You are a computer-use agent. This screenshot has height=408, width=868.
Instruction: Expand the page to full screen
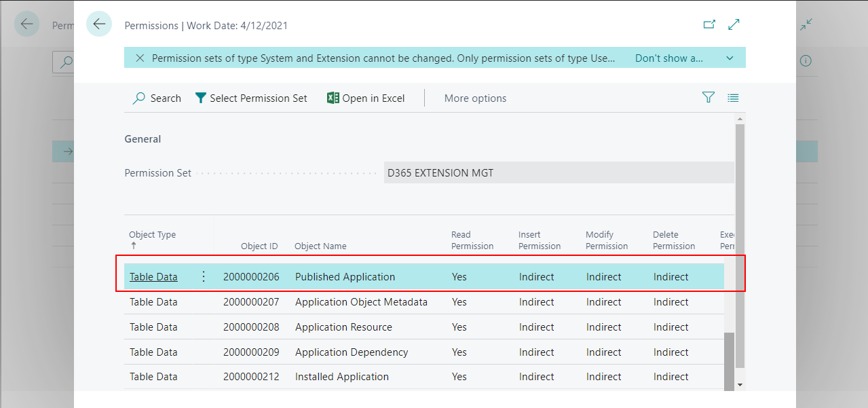(x=734, y=24)
